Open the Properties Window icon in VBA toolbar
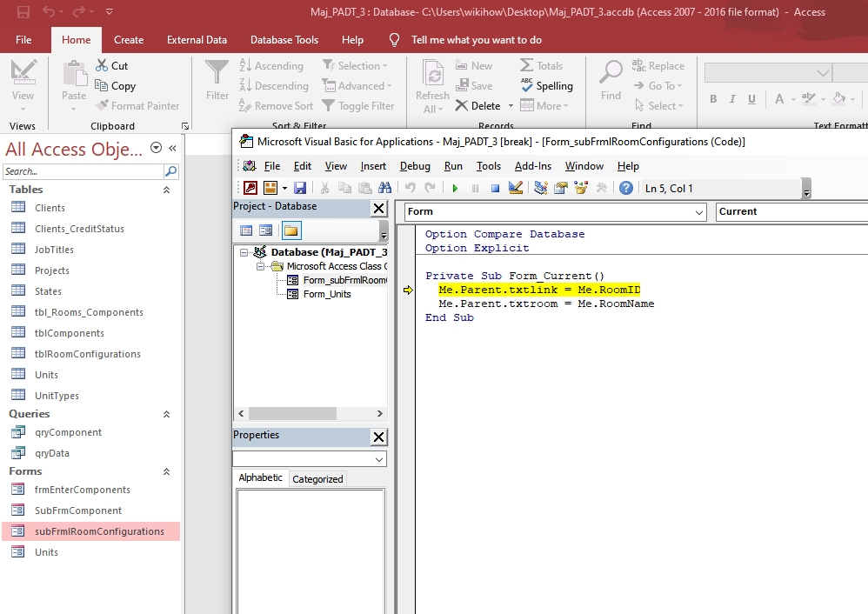 (x=561, y=188)
